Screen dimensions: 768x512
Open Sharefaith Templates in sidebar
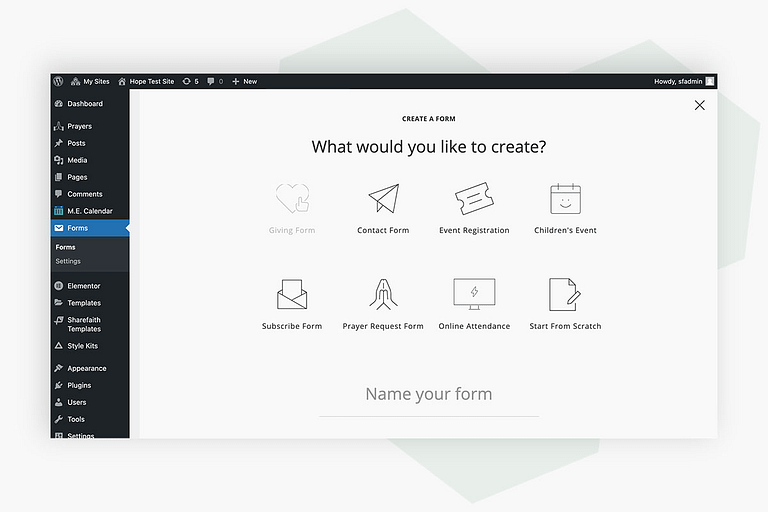click(84, 324)
